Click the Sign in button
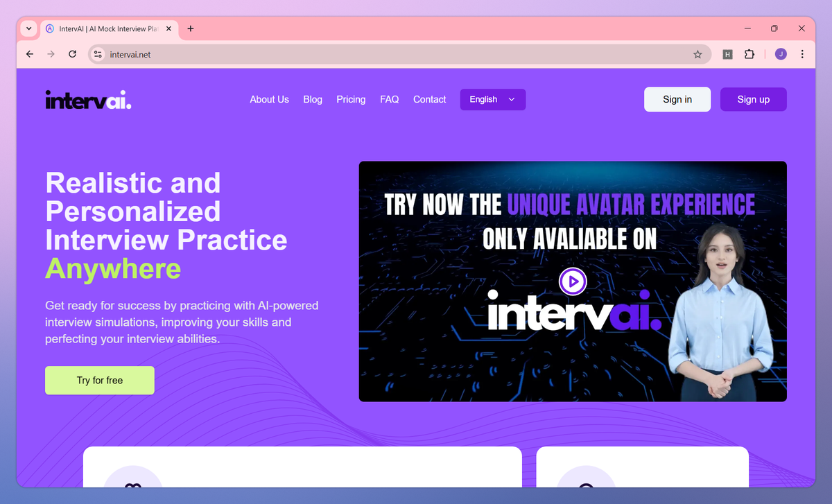 tap(677, 99)
